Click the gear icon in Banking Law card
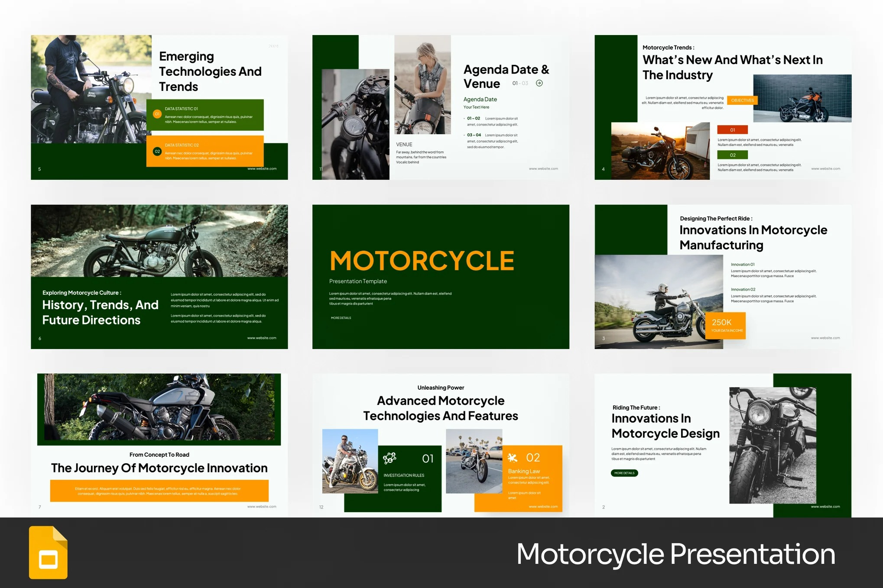The height and width of the screenshot is (588, 883). (513, 458)
